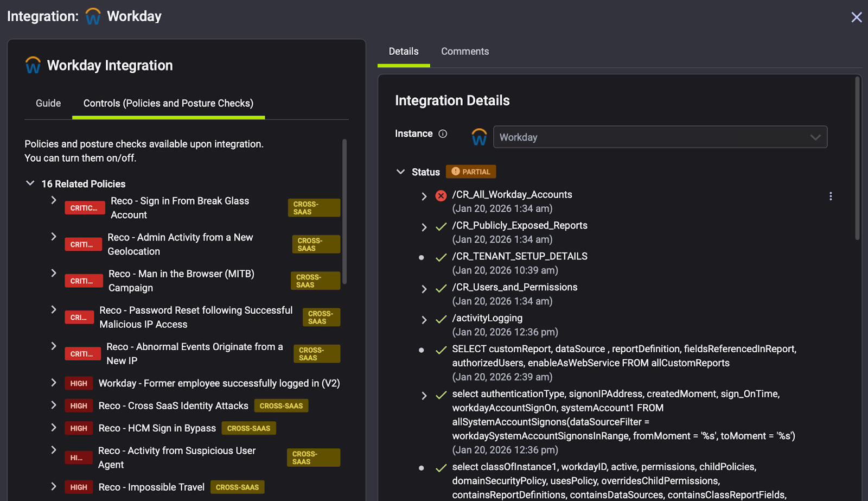The height and width of the screenshot is (501, 868).
Task: Click HIGH badge on Former employee logged in
Action: [79, 383]
